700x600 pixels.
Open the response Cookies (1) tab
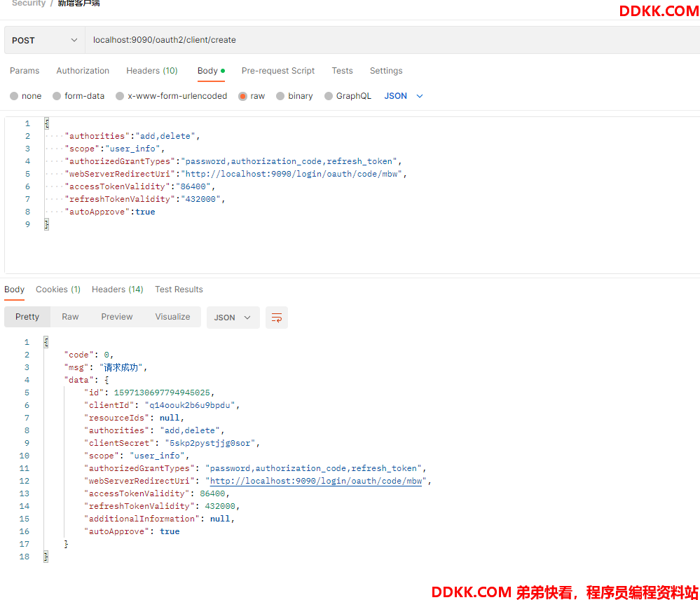pos(58,289)
